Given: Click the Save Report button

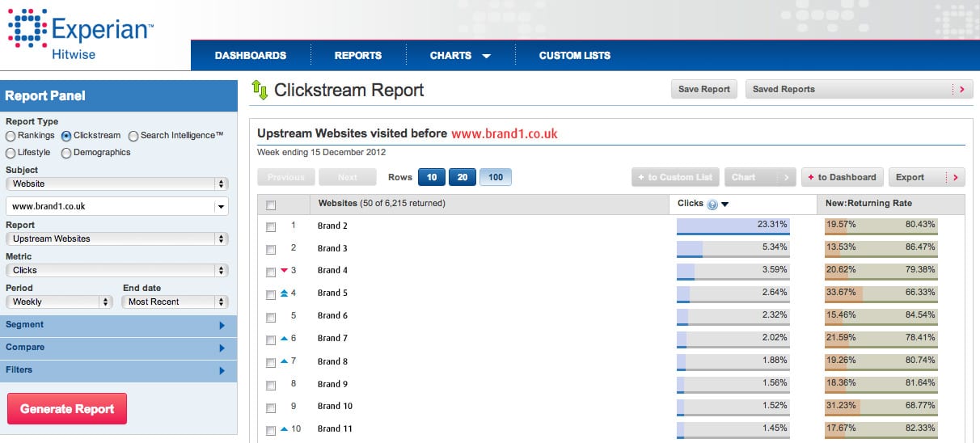Looking at the screenshot, I should point(703,90).
